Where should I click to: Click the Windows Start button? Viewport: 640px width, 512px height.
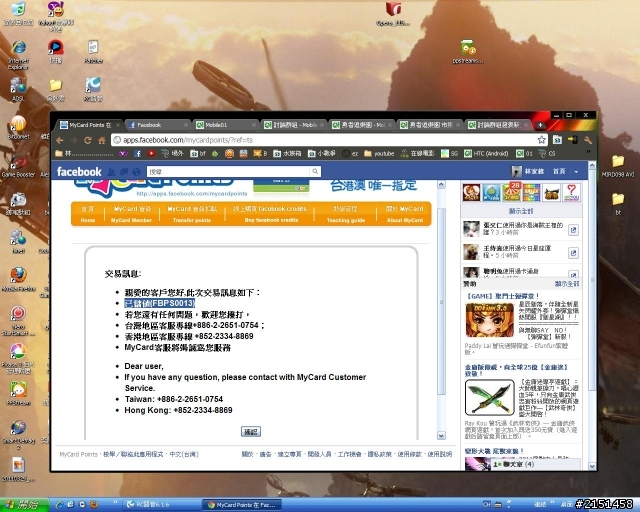coord(24,505)
